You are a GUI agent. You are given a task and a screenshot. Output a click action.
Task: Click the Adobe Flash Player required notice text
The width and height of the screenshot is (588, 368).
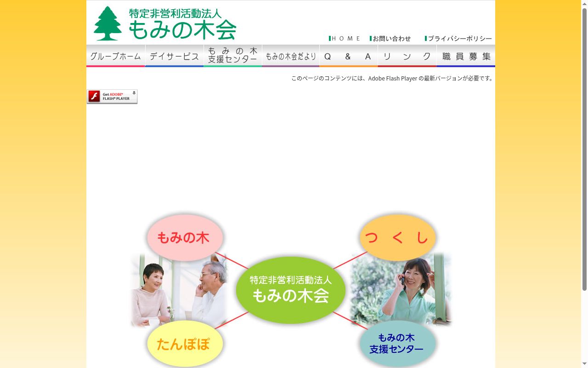pos(392,78)
